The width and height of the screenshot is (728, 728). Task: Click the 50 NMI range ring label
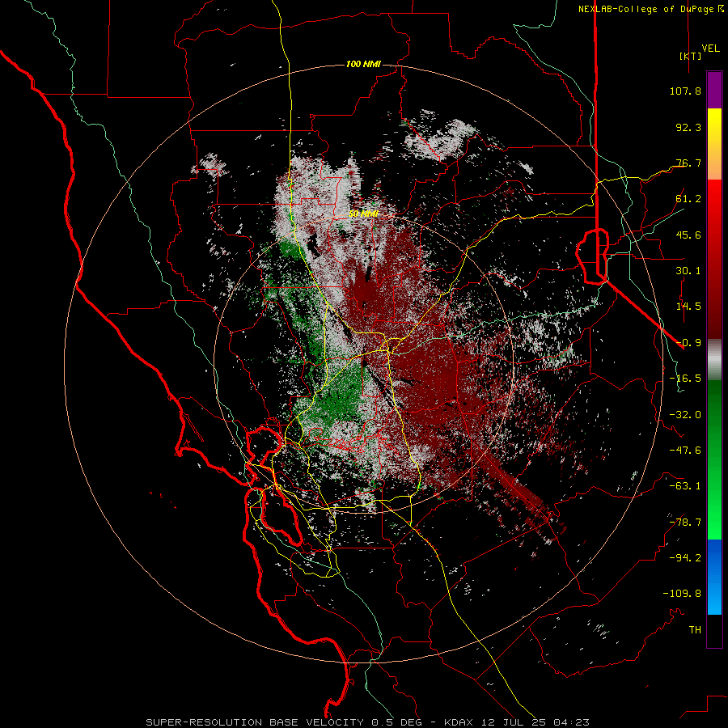363,214
